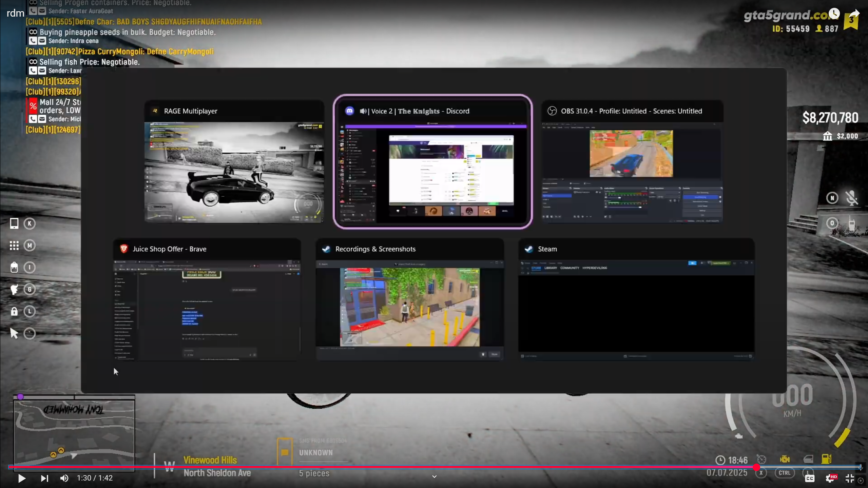Open the player settings gear
The image size is (868, 488).
(x=830, y=478)
